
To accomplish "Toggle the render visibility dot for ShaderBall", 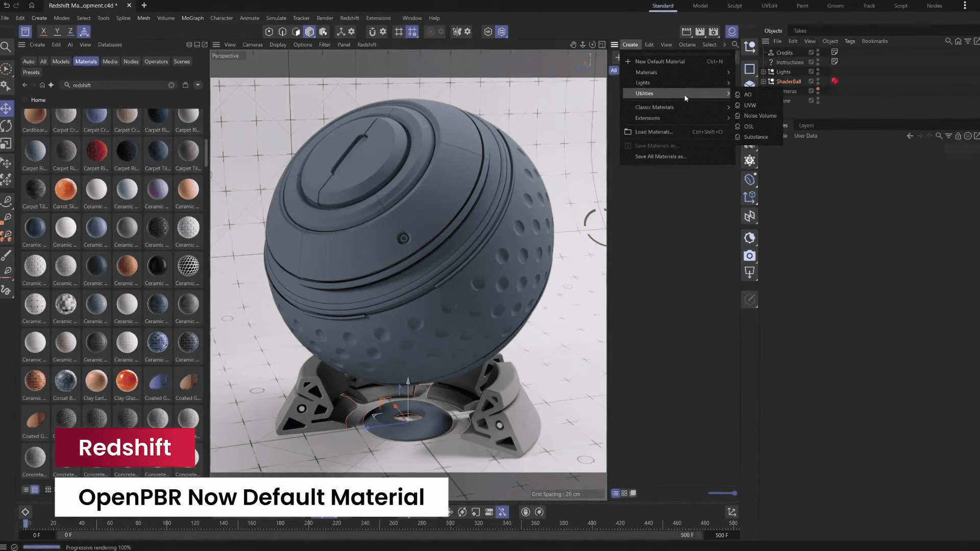I will (818, 83).
